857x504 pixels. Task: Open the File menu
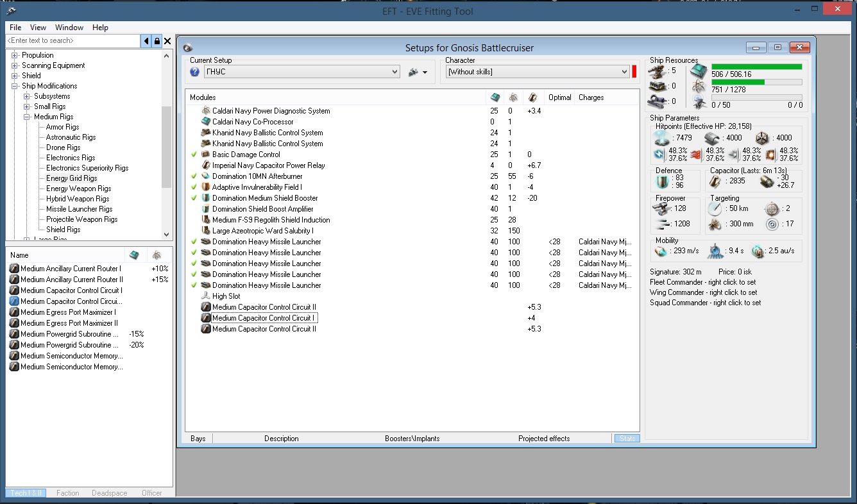[x=15, y=28]
